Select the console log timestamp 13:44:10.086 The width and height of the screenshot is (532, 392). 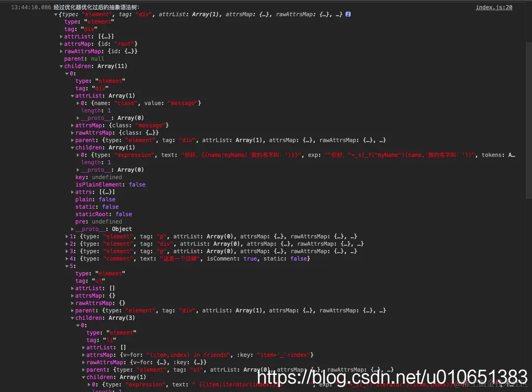coord(31,7)
